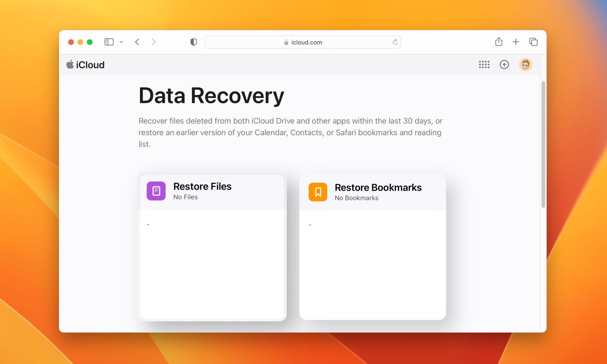Viewport: 607px width, 364px height.
Task: Click the purple Restore Files icon
Action: (x=156, y=191)
